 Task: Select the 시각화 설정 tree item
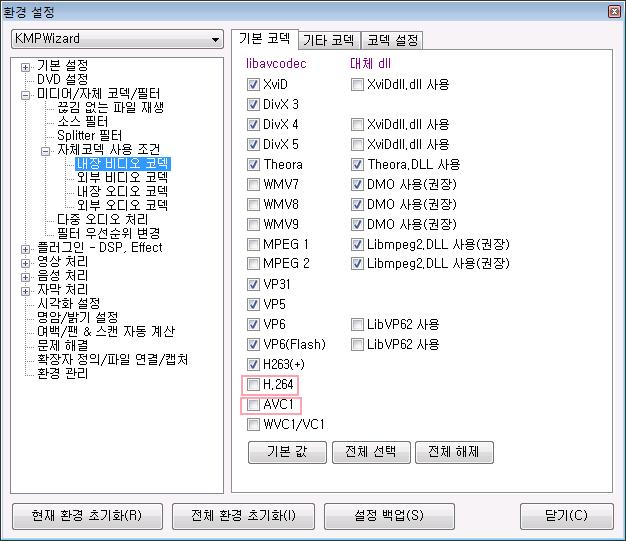[69, 303]
